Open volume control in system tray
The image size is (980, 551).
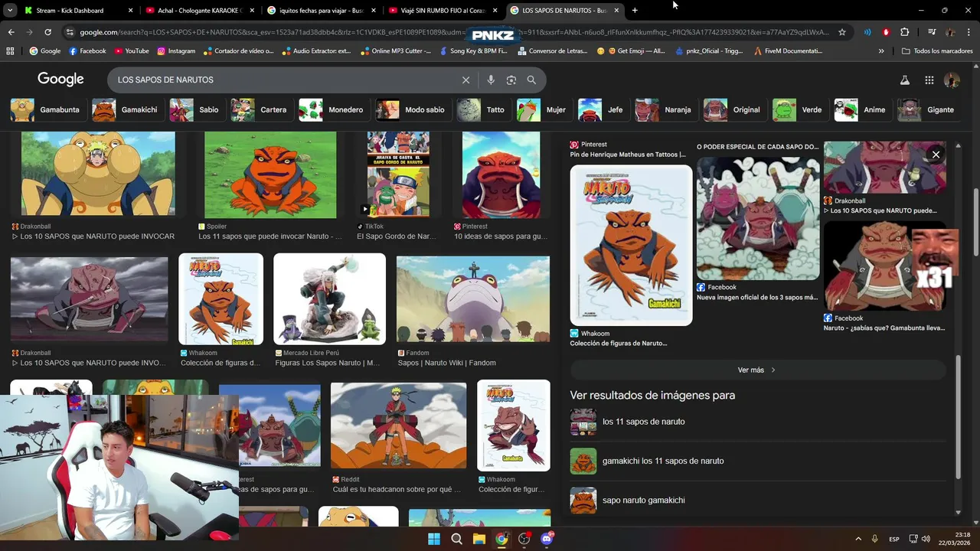(926, 539)
